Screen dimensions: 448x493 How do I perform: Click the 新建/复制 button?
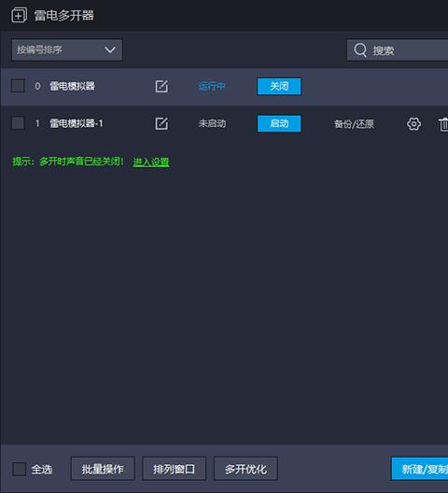420,469
